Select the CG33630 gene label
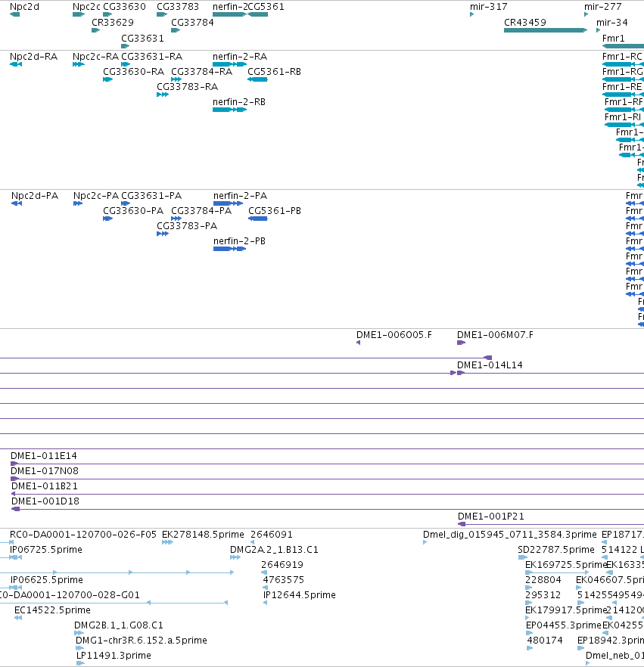This screenshot has width=644, height=667. pos(124,7)
